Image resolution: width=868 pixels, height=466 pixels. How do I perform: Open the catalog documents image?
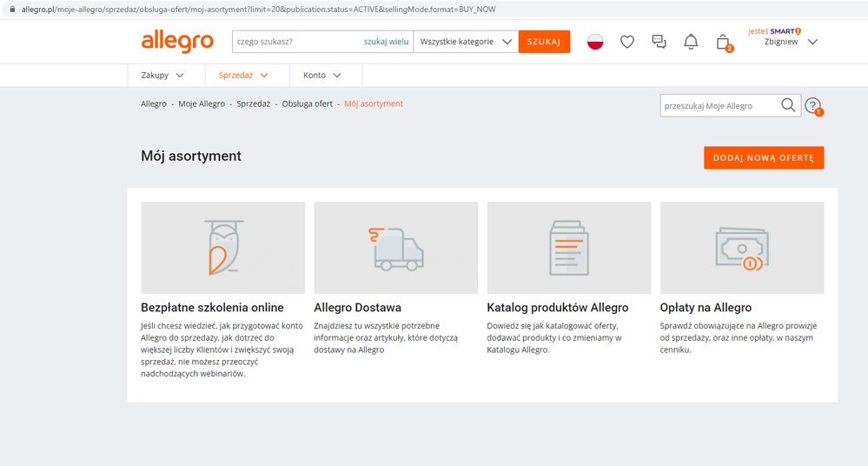pyautogui.click(x=569, y=248)
